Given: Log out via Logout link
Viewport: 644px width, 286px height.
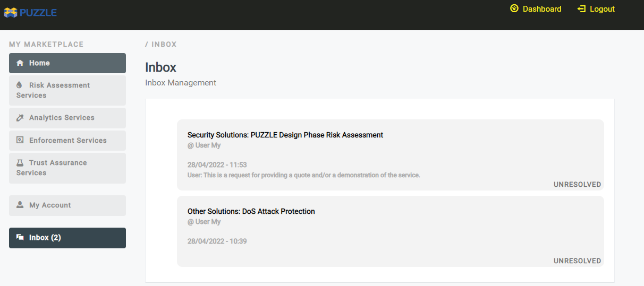Looking at the screenshot, I should click(x=602, y=9).
